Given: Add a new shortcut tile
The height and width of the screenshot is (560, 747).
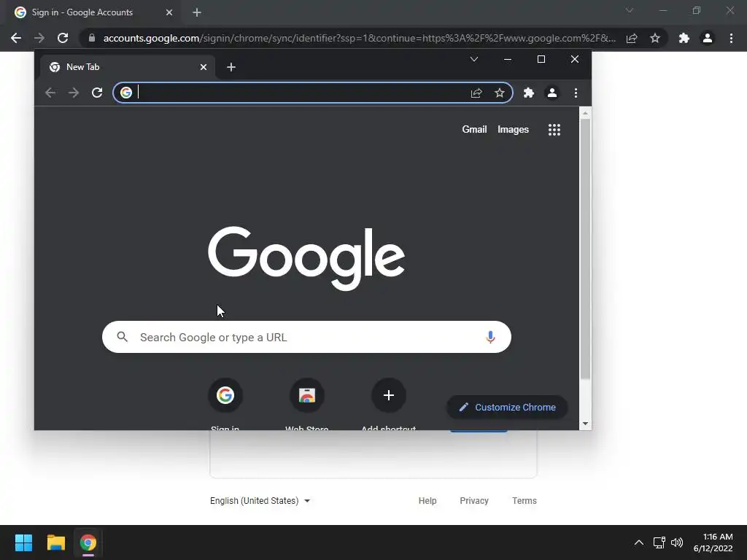Looking at the screenshot, I should click(x=389, y=395).
